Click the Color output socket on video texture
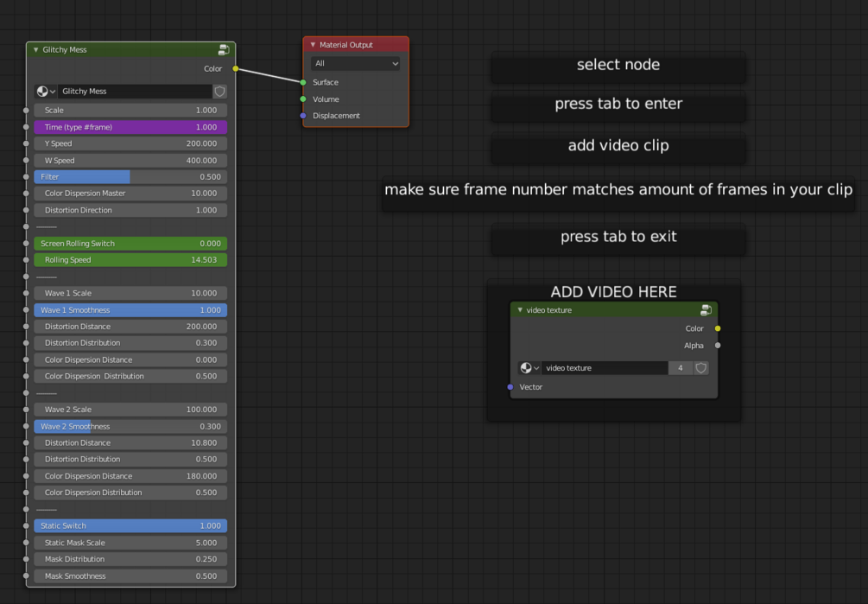Image resolution: width=868 pixels, height=604 pixels. click(x=718, y=328)
